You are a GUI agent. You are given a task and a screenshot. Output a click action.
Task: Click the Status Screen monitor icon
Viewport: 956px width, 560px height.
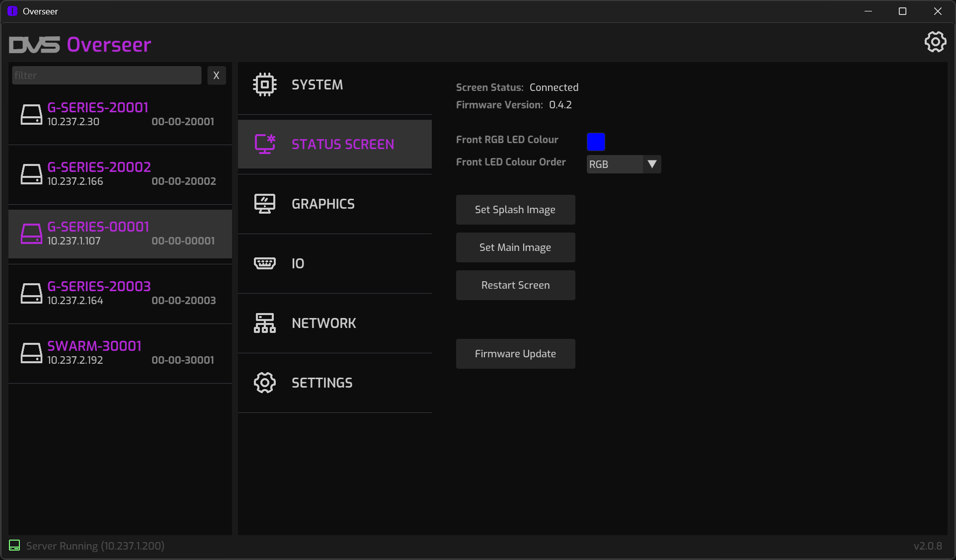pos(264,144)
